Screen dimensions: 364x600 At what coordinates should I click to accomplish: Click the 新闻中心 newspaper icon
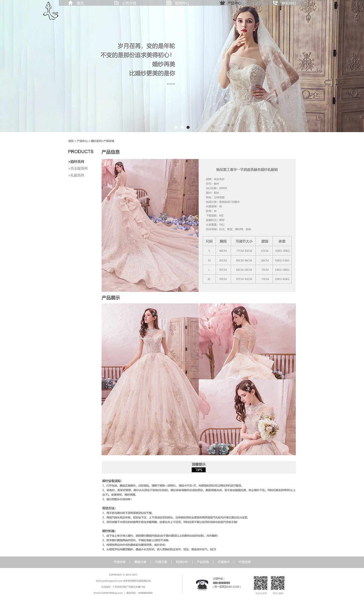pyautogui.click(x=169, y=3)
